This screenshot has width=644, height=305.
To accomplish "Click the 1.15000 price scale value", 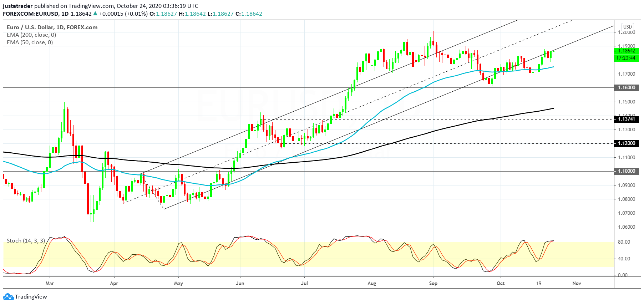I will coord(627,102).
